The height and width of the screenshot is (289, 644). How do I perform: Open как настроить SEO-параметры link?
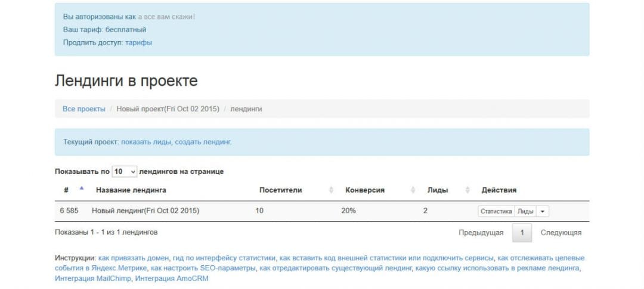point(203,269)
